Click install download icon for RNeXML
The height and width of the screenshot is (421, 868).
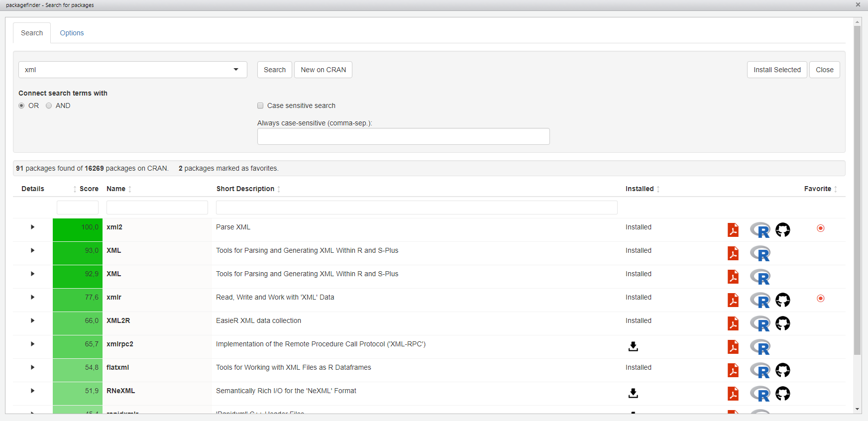pyautogui.click(x=633, y=393)
